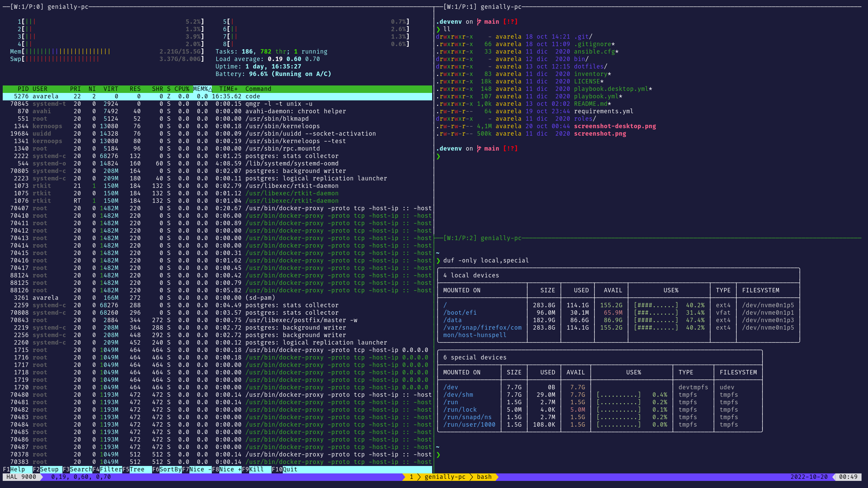Viewport: 868px width, 488px height.
Task: Open the F6 SortBy selector
Action: coord(170,469)
